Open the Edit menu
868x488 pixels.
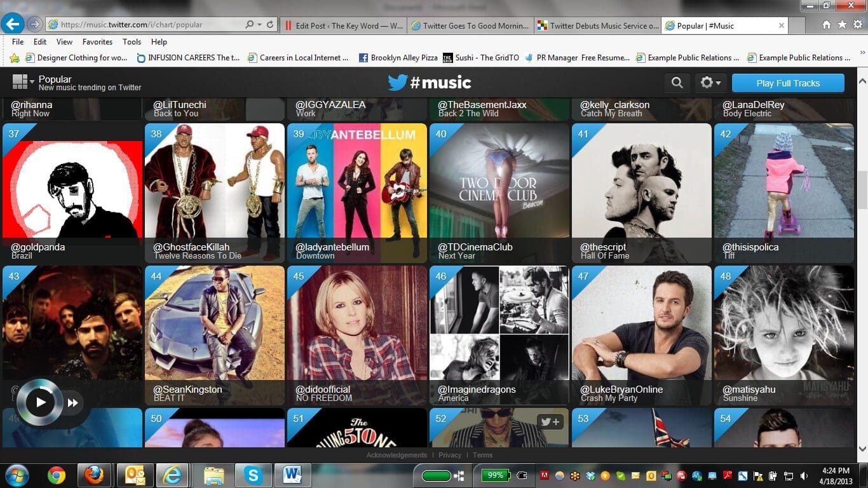click(x=40, y=42)
